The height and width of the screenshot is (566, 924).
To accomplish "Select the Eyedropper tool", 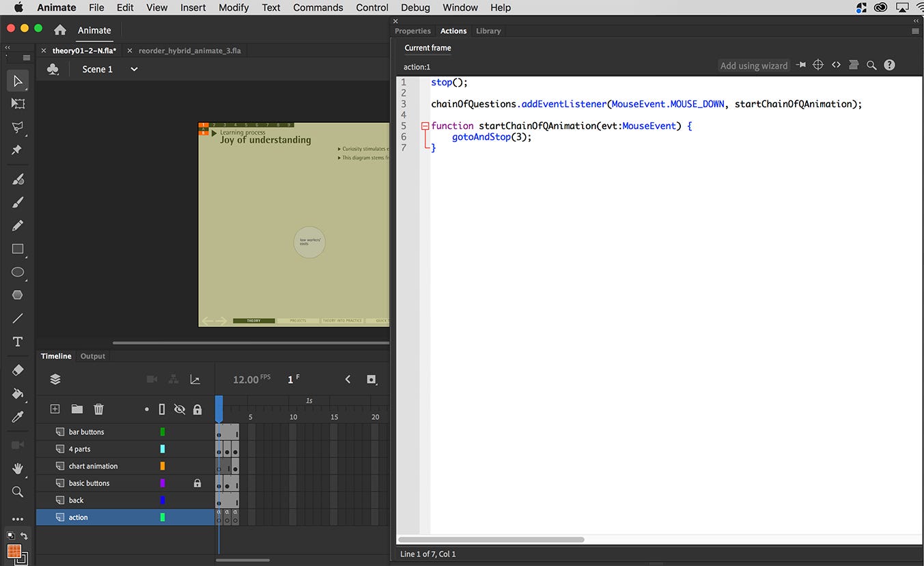I will [18, 416].
